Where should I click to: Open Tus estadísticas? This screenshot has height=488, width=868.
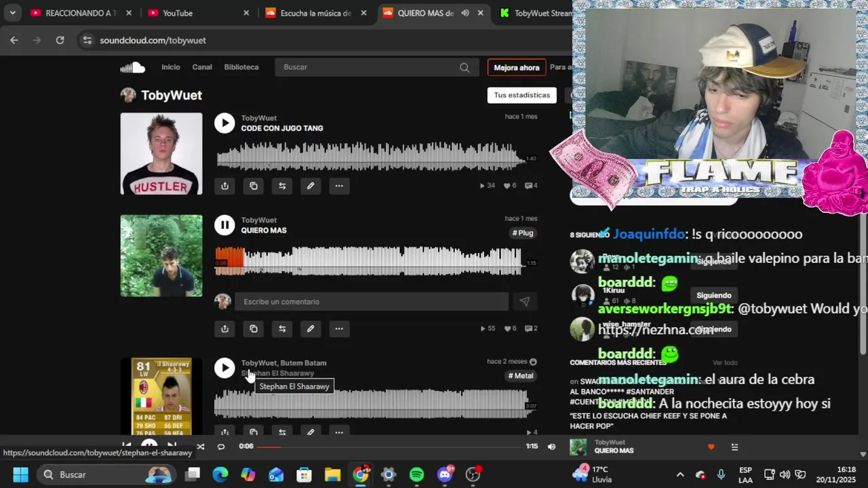pyautogui.click(x=522, y=95)
